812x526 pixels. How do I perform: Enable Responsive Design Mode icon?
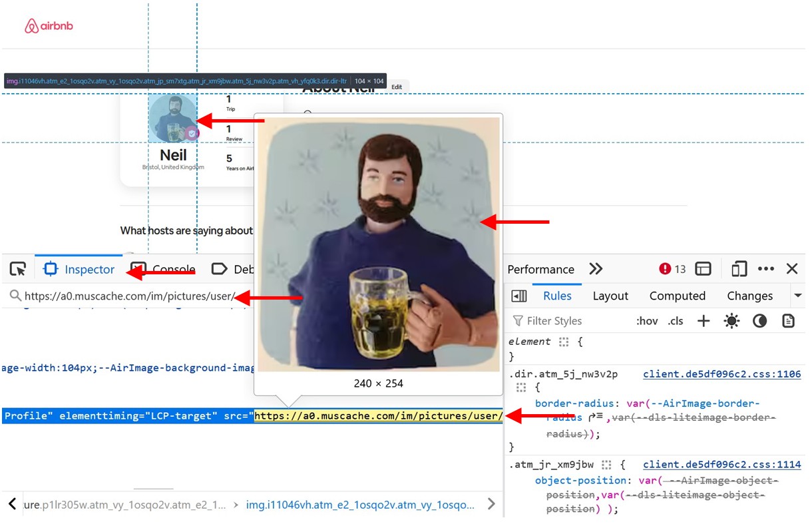coord(739,269)
